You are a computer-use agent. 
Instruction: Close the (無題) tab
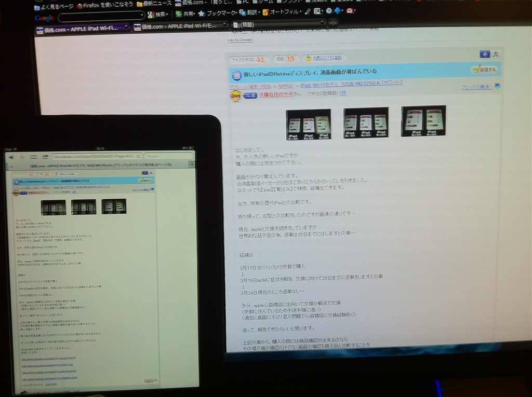(322, 23)
